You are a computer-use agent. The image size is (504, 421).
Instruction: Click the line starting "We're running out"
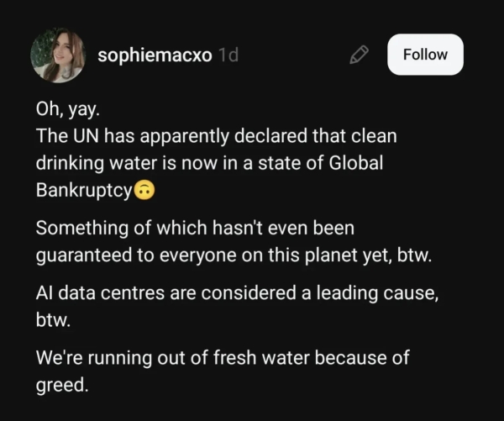[x=222, y=360]
